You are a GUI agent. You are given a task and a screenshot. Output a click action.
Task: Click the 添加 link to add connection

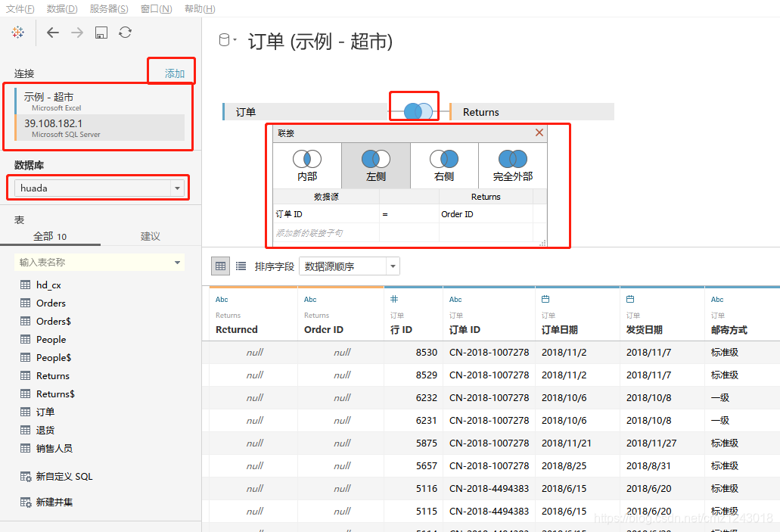click(x=175, y=73)
